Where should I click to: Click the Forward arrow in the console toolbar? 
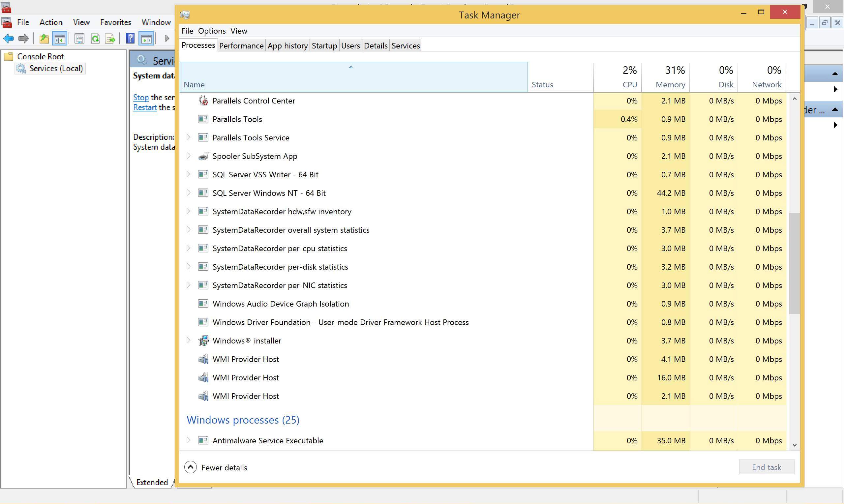pyautogui.click(x=24, y=38)
